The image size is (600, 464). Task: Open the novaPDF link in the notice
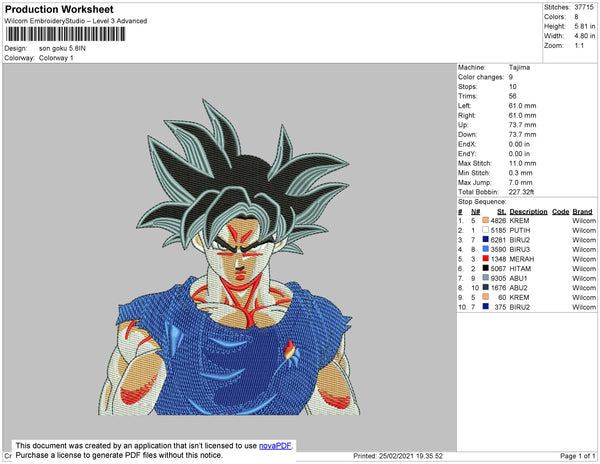click(x=275, y=446)
